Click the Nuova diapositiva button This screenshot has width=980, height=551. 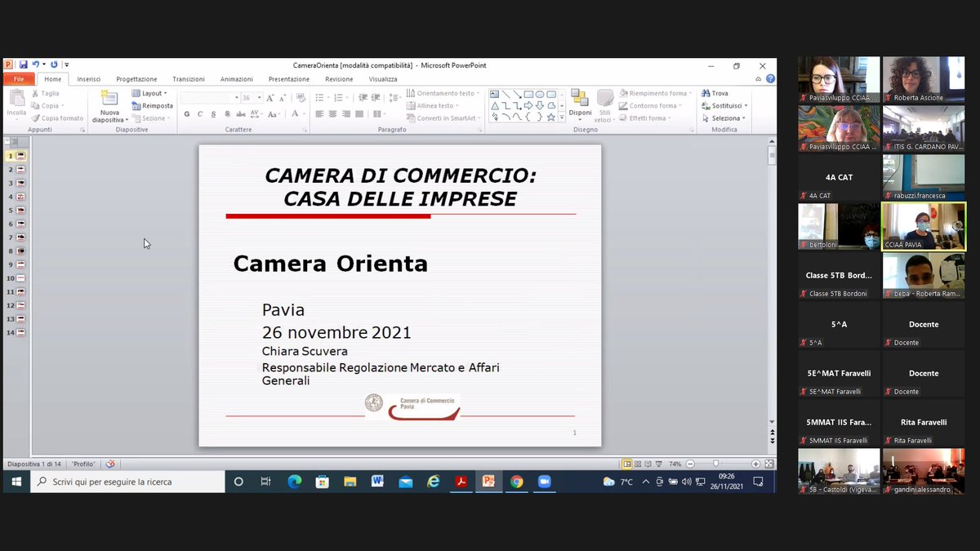(109, 107)
